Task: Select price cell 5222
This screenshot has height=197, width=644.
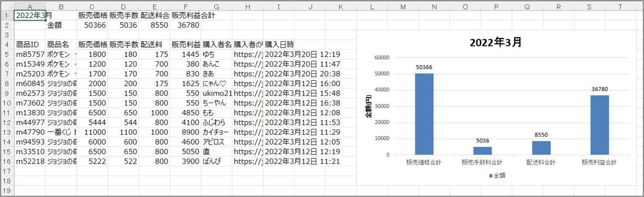Action: 92,162
